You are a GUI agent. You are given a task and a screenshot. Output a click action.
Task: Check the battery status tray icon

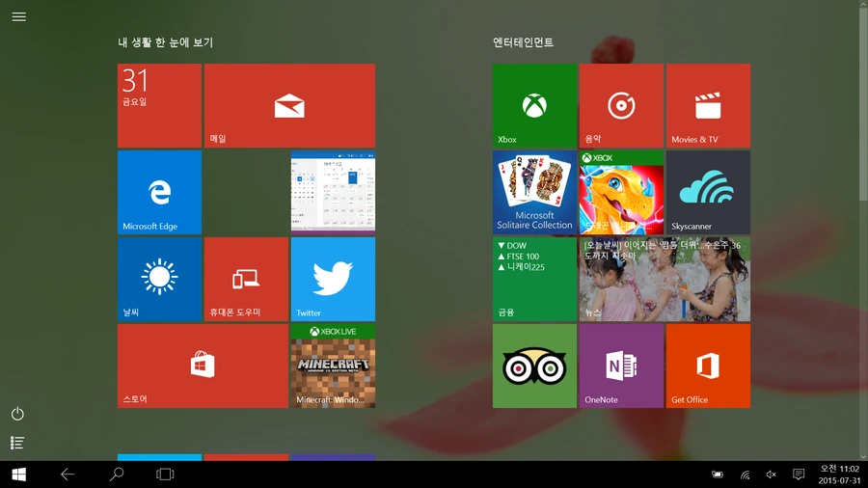pos(718,474)
